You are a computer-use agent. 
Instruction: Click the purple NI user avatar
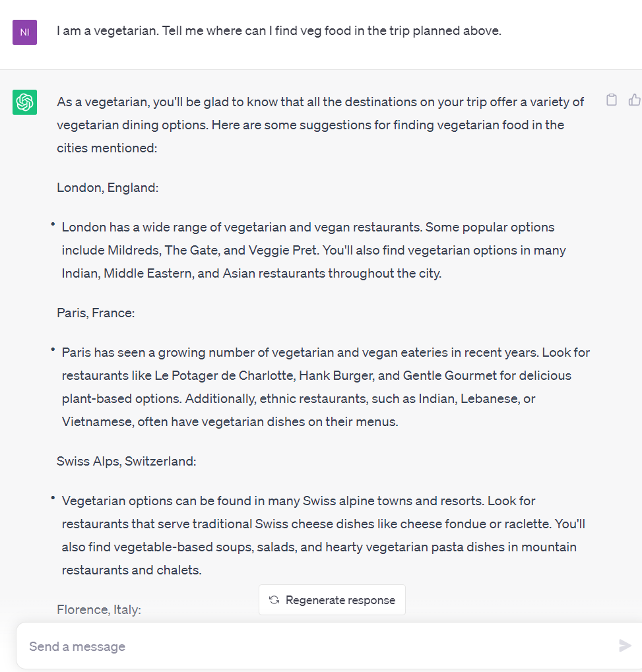click(x=24, y=32)
